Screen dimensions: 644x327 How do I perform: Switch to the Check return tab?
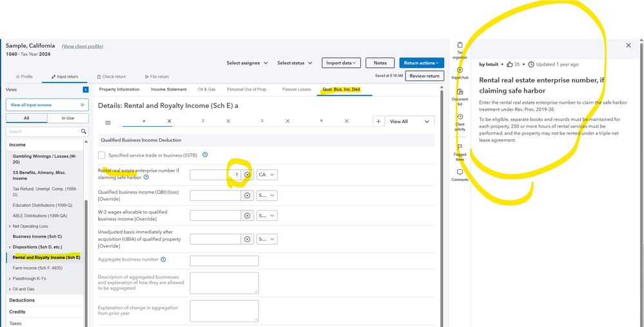point(112,77)
